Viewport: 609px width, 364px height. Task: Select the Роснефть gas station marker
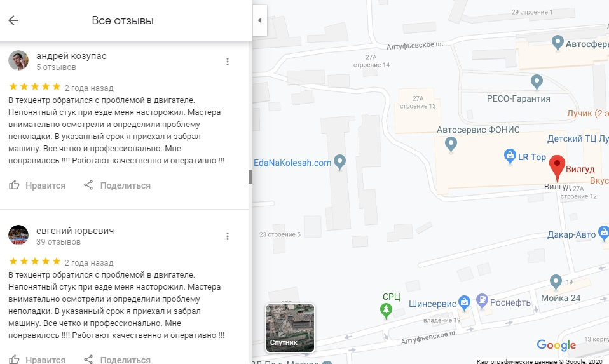(482, 301)
